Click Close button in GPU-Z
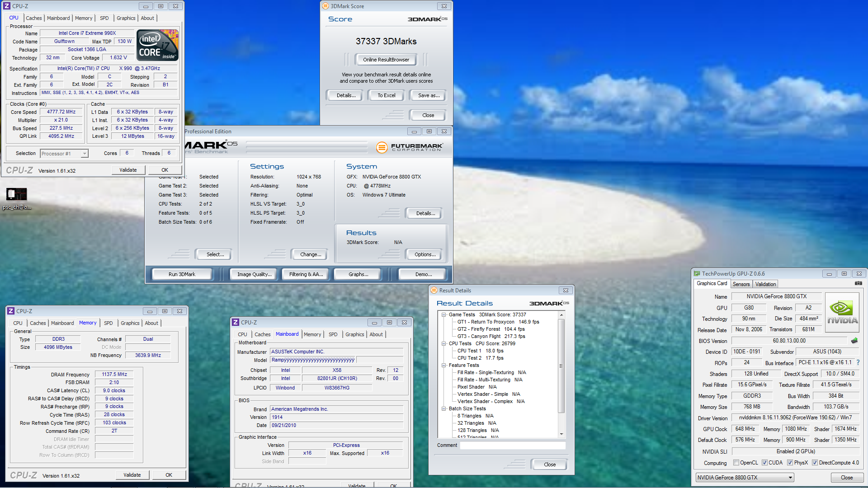This screenshot has height=488, width=868. pyautogui.click(x=847, y=477)
